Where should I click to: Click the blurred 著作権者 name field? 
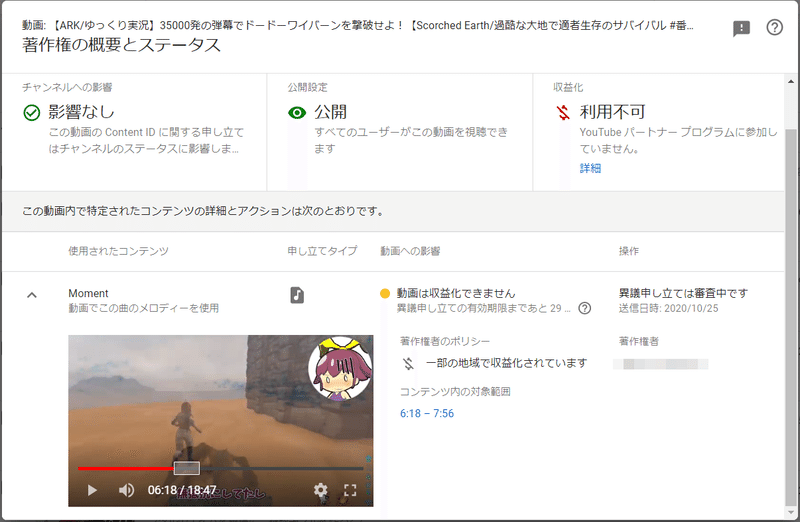pos(661,364)
